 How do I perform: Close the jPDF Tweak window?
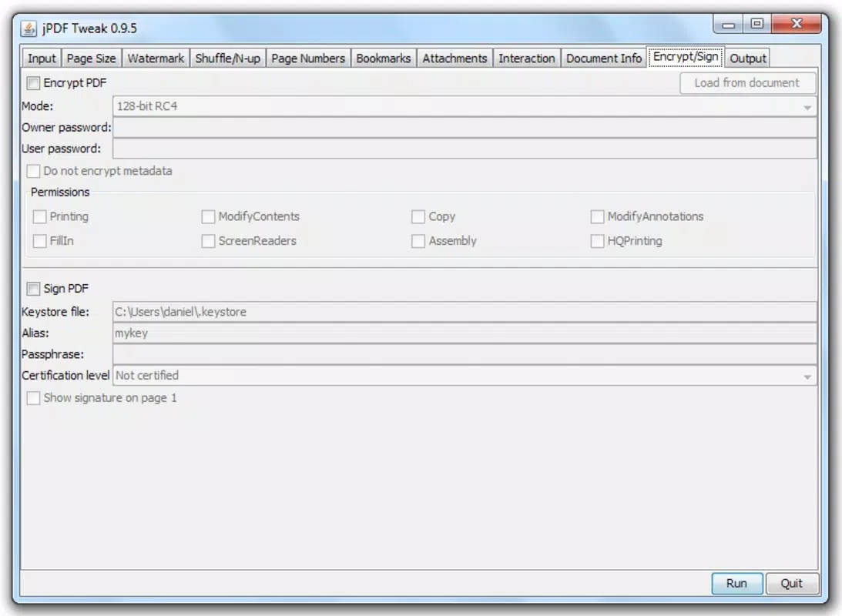(x=797, y=24)
